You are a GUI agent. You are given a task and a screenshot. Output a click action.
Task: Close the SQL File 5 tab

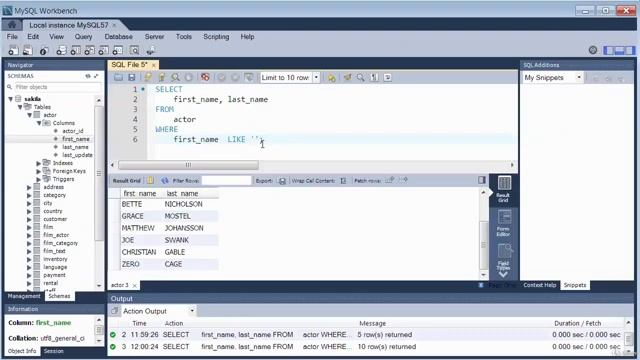[x=153, y=65]
